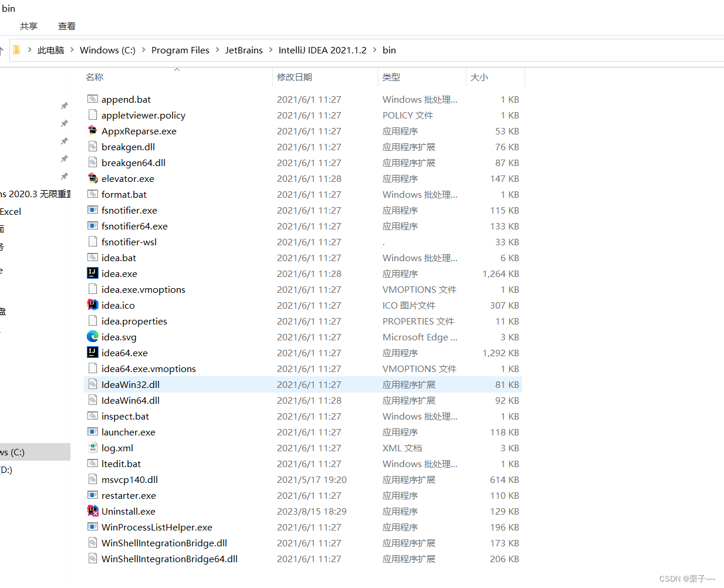Image resolution: width=724 pixels, height=588 pixels.
Task: Click the log.xml file icon
Action: (x=93, y=448)
